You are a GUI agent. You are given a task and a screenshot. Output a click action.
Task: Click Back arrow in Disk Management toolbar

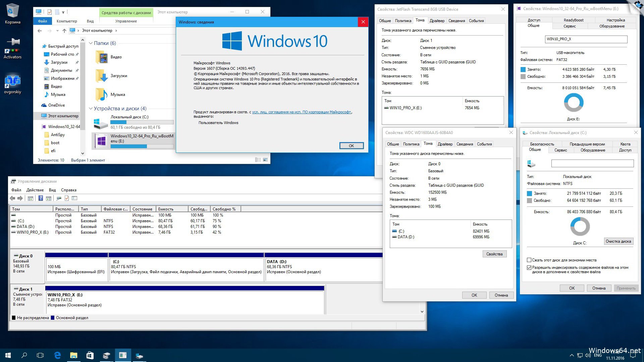(x=12, y=198)
